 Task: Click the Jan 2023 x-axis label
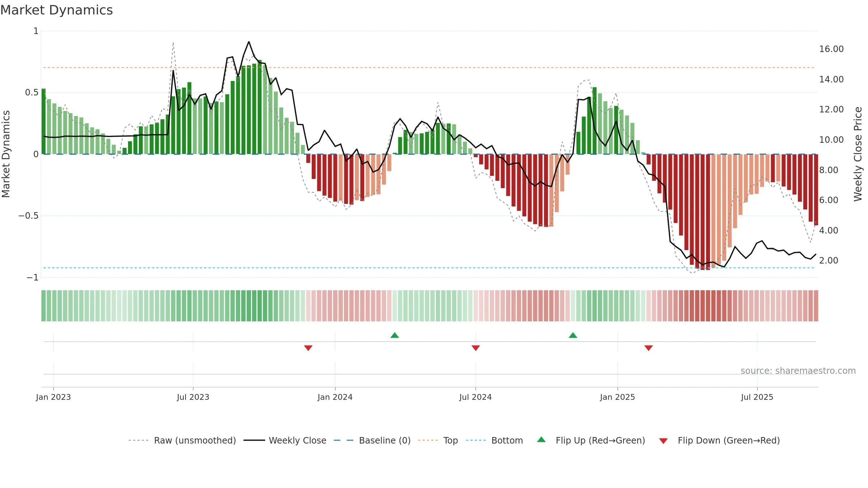coord(54,397)
